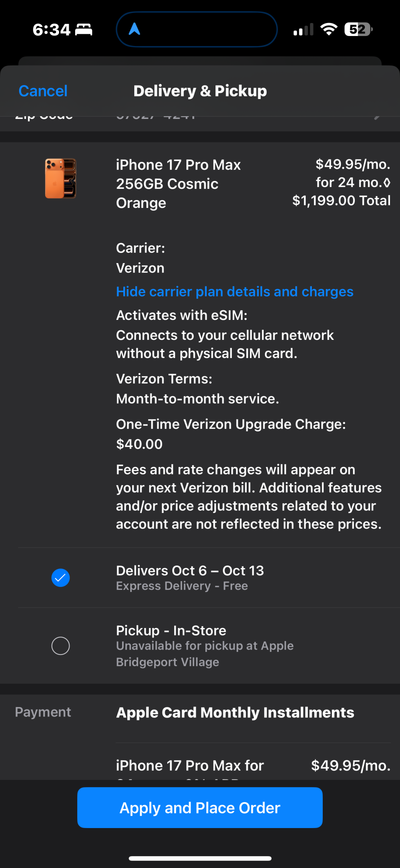Screen dimensions: 400x868
Task: Tap the location arrow in Dynamic Island
Action: click(135, 29)
